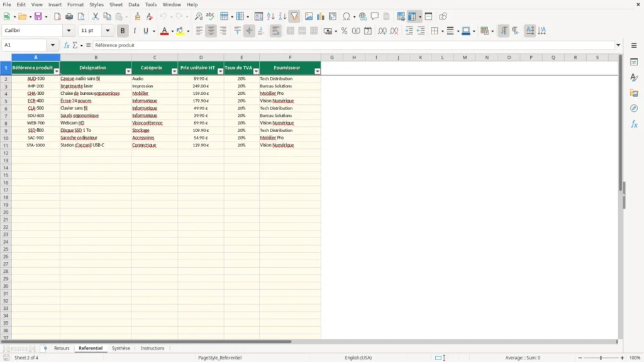
Task: Open filter dropdown for Fournisseur column
Action: tap(317, 72)
